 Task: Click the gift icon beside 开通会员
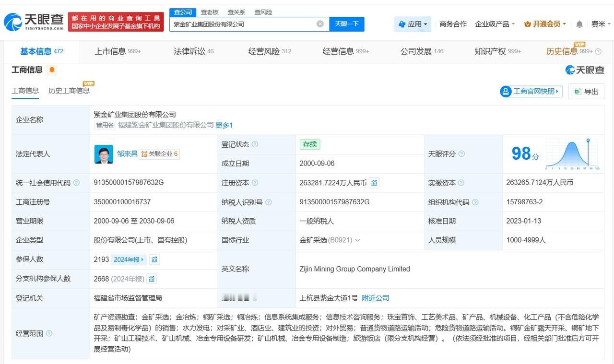pyautogui.click(x=528, y=23)
